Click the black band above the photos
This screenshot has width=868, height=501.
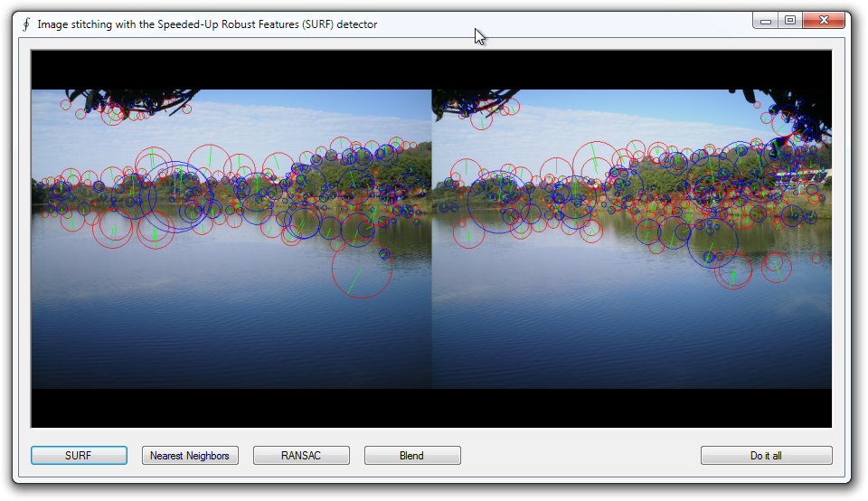pos(430,69)
